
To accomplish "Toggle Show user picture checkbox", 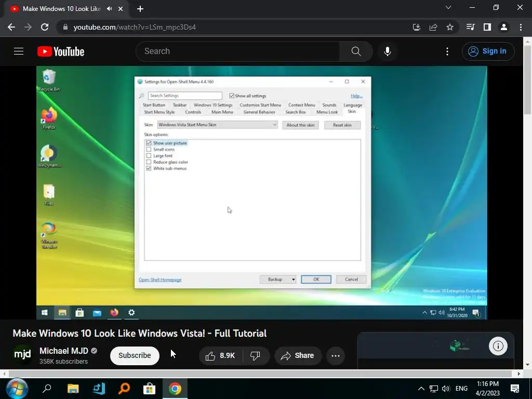I will click(x=149, y=143).
